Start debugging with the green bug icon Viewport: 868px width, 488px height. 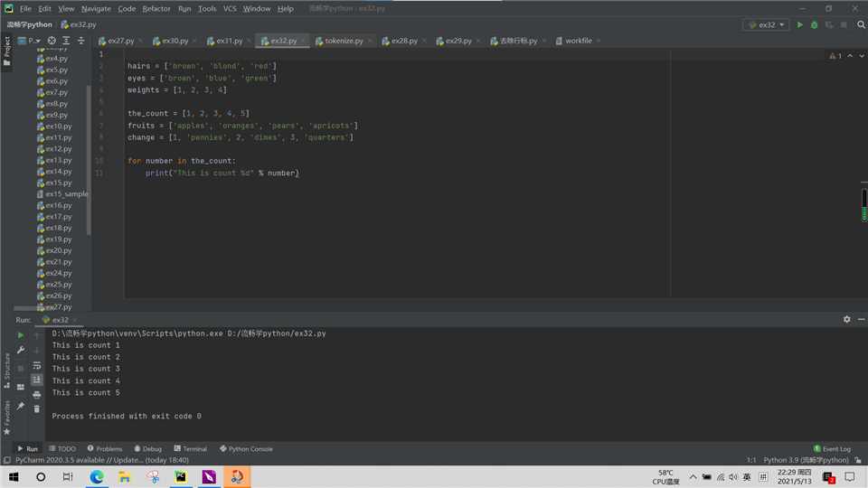click(x=815, y=25)
